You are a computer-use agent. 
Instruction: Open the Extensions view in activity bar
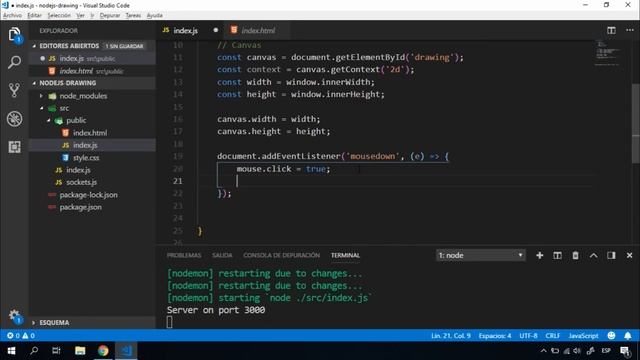[14, 147]
